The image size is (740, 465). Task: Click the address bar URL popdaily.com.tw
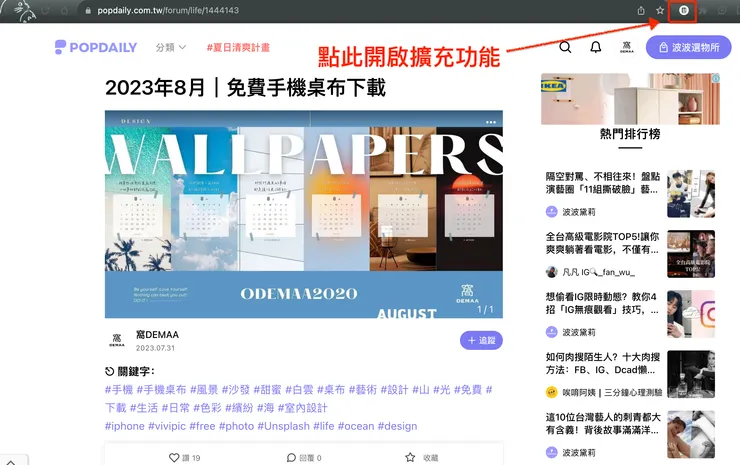pos(168,10)
